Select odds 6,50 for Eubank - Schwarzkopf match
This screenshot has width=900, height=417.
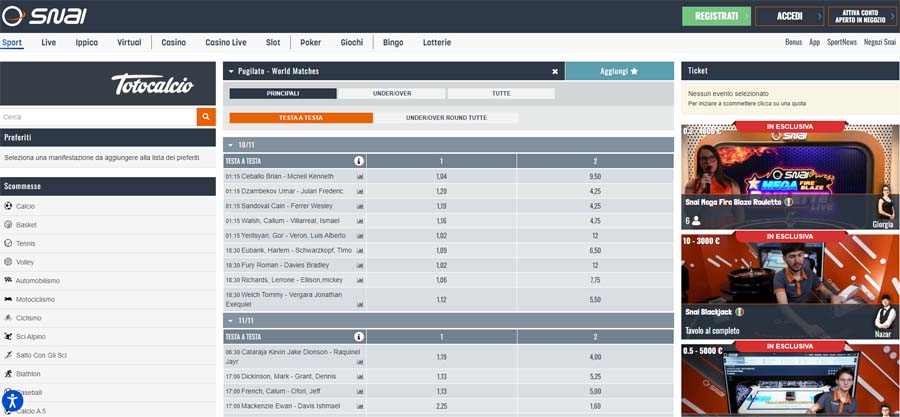(595, 251)
